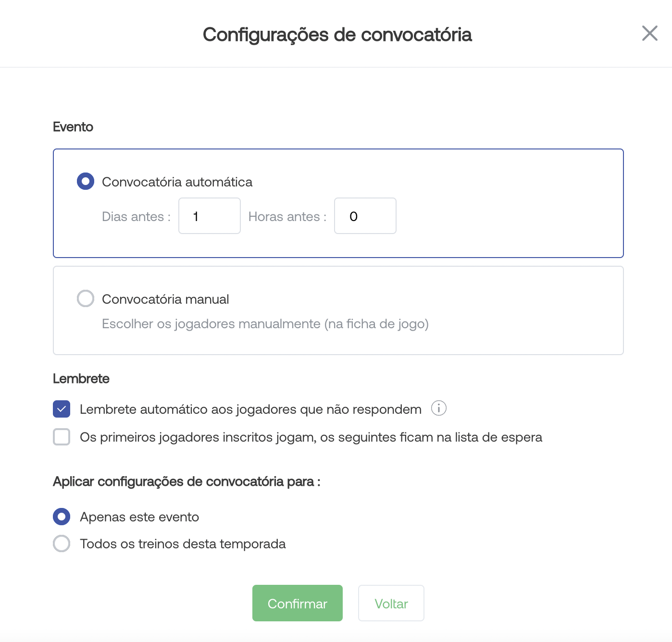Viewport: 672px width, 642px height.
Task: Choose the Apenas este evento radio button
Action: click(x=62, y=517)
